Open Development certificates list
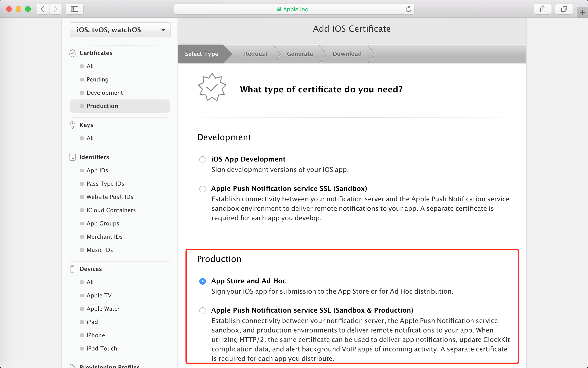The height and width of the screenshot is (368, 588). [105, 93]
